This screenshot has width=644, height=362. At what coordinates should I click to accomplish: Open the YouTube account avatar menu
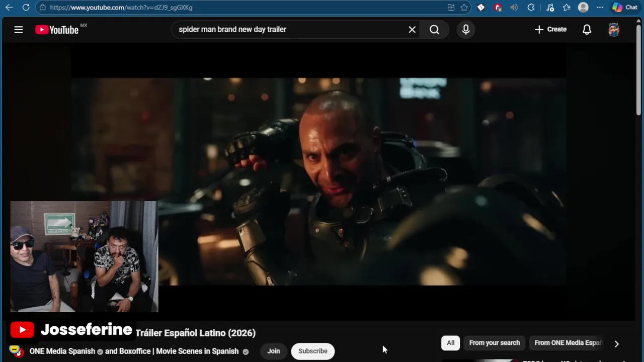click(x=614, y=30)
